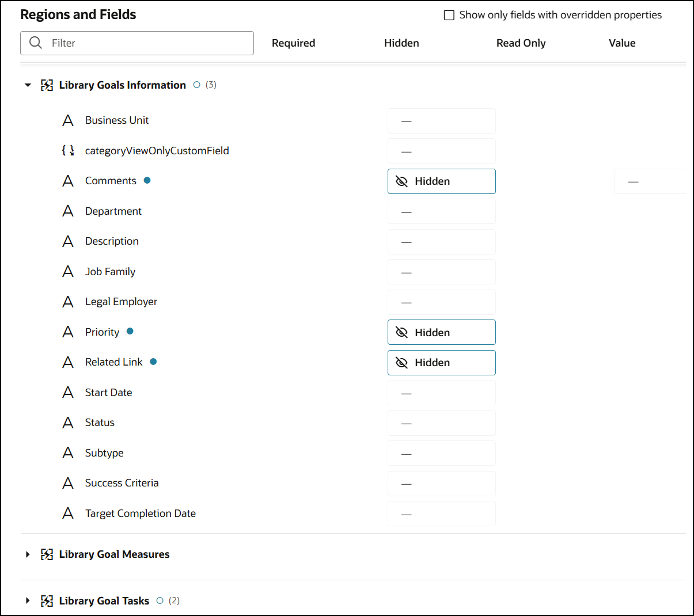The width and height of the screenshot is (694, 616).
Task: Toggle the Hidden setting for Priority
Action: coord(441,332)
